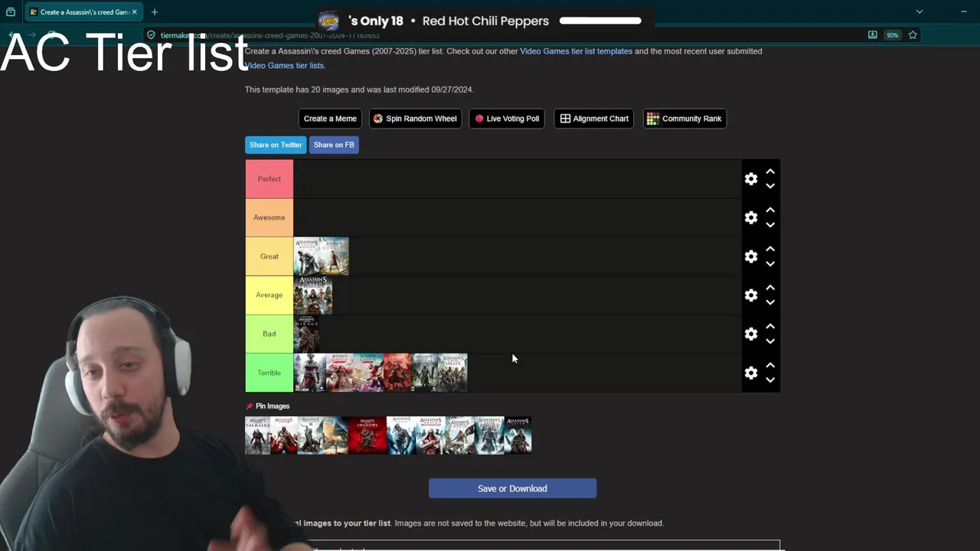This screenshot has height=551, width=980.
Task: Open the workspaces icon left of the tab
Action: 10,12
